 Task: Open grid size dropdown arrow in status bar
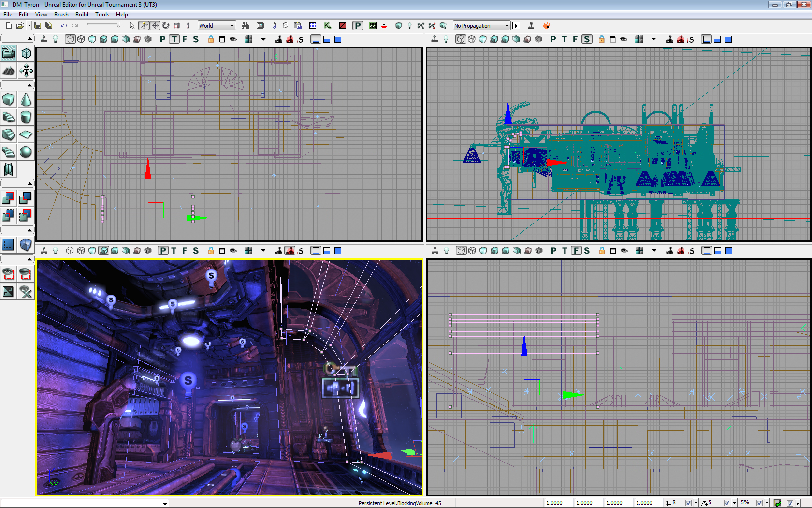(696, 503)
